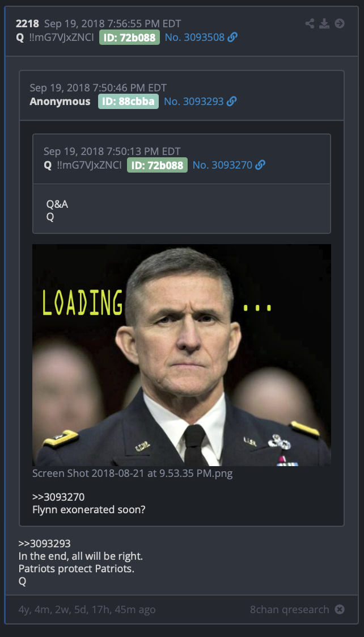Image resolution: width=364 pixels, height=637 pixels.
Task: Click the circled X next to 8chan qresearch
Action: [340, 609]
